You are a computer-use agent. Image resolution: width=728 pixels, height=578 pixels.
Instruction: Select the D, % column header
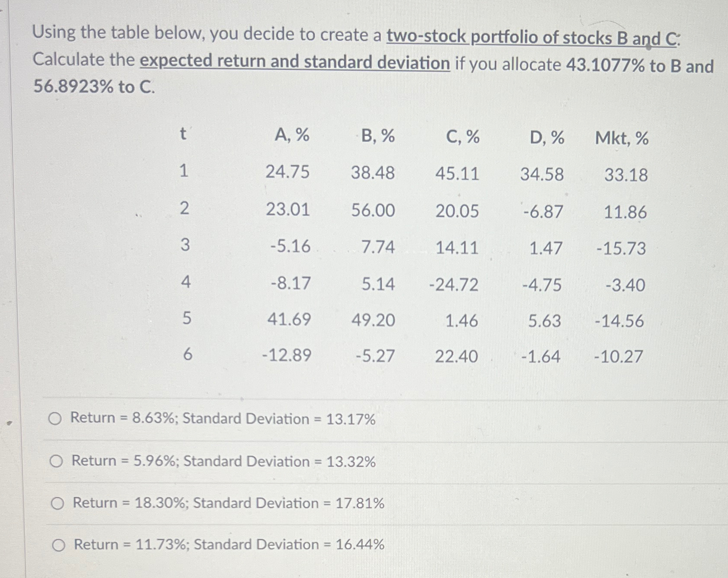(x=546, y=137)
